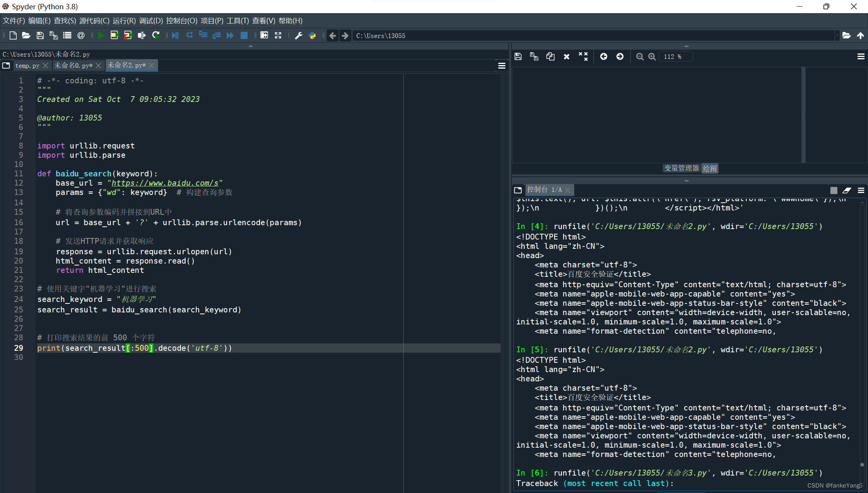
Task: Step out (return) debug icon
Action: pos(217,36)
